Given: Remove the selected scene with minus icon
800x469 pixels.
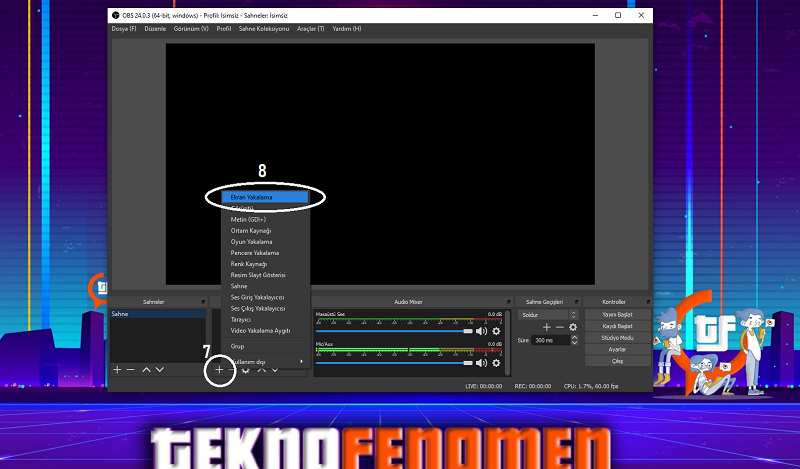Looking at the screenshot, I should 131,369.
